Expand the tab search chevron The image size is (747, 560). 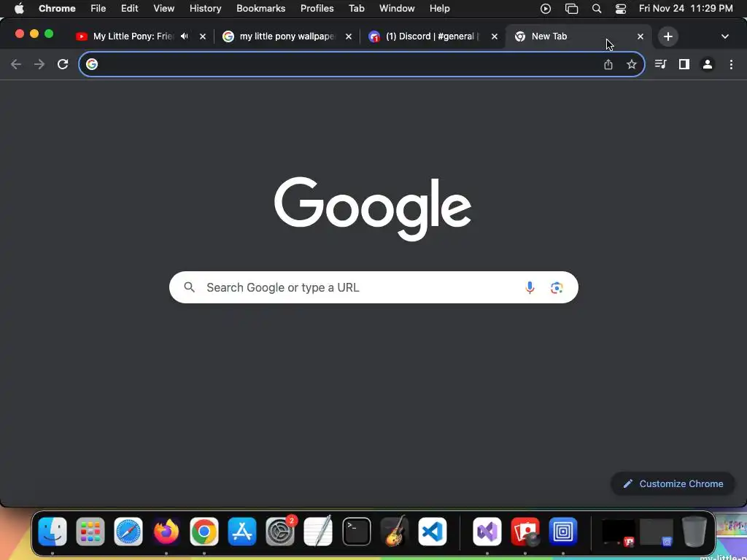pos(725,36)
